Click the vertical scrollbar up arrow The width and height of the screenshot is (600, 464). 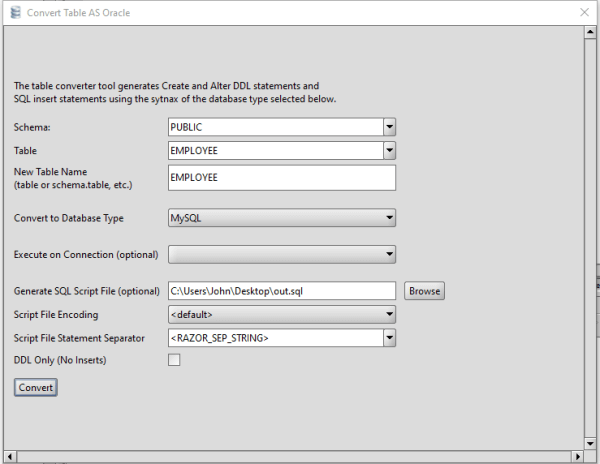(591, 33)
